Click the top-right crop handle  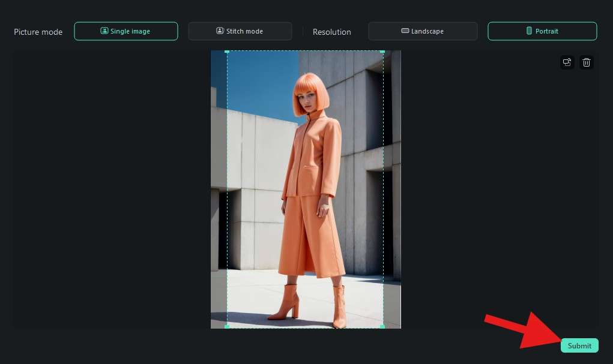coord(382,52)
